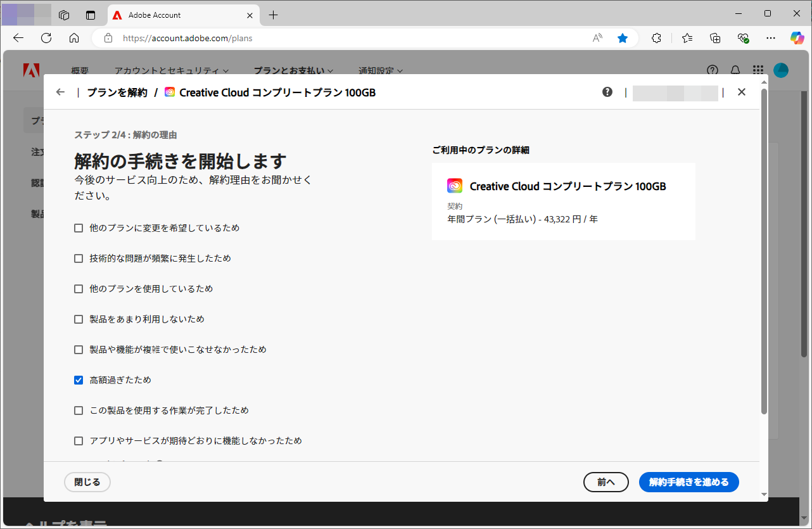Expand the '通知設定' menu

click(x=381, y=71)
